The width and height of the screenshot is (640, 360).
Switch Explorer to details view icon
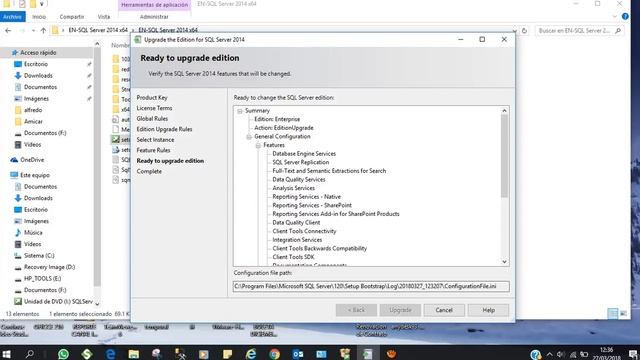[x=613, y=313]
